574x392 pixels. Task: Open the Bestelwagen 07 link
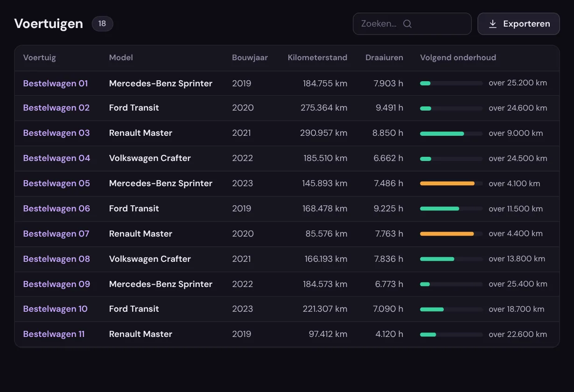56,234
